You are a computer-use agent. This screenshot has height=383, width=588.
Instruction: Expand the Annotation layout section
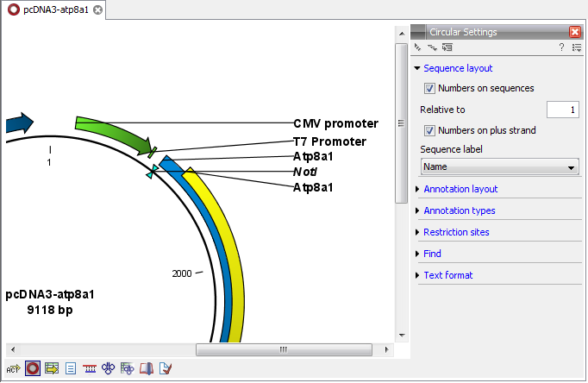coord(460,189)
